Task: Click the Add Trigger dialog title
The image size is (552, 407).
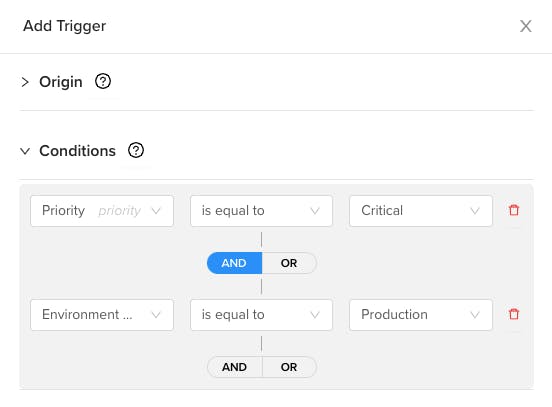Action: [64, 26]
